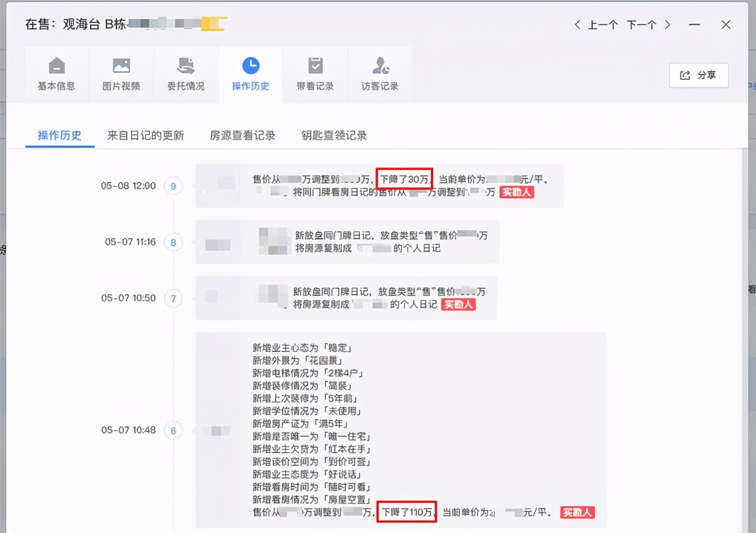Image resolution: width=756 pixels, height=533 pixels.
Task: Open the 委托情况 icon tab
Action: 186,74
